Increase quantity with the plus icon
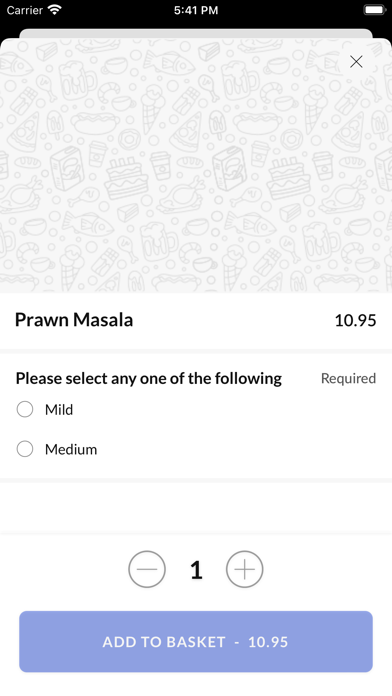392x696 pixels. tap(245, 569)
